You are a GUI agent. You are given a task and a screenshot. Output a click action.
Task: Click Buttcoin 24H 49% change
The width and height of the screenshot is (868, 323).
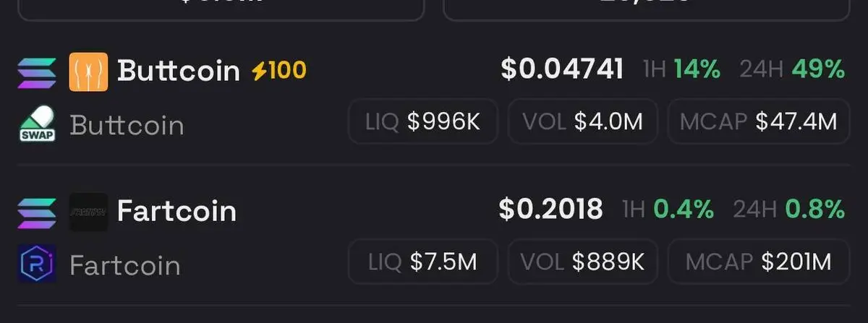(792, 70)
